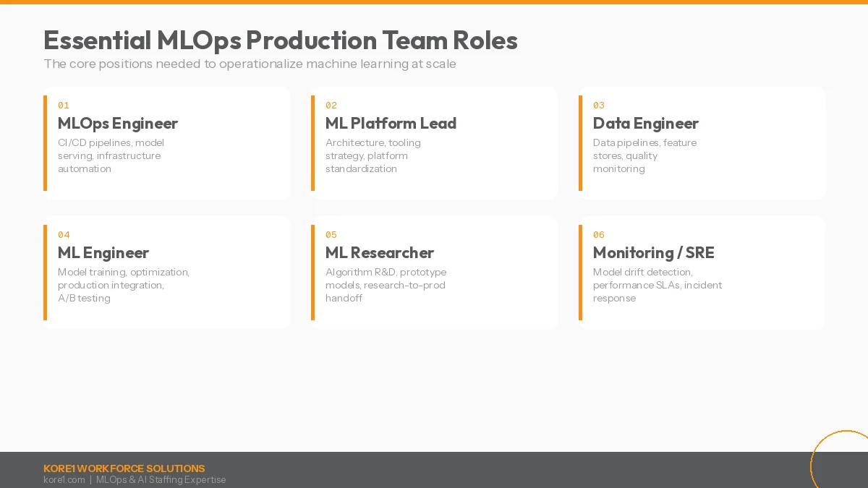868x488 pixels.
Task: Click the orange accent bar on MLOps Engineer card
Action: [46, 142]
